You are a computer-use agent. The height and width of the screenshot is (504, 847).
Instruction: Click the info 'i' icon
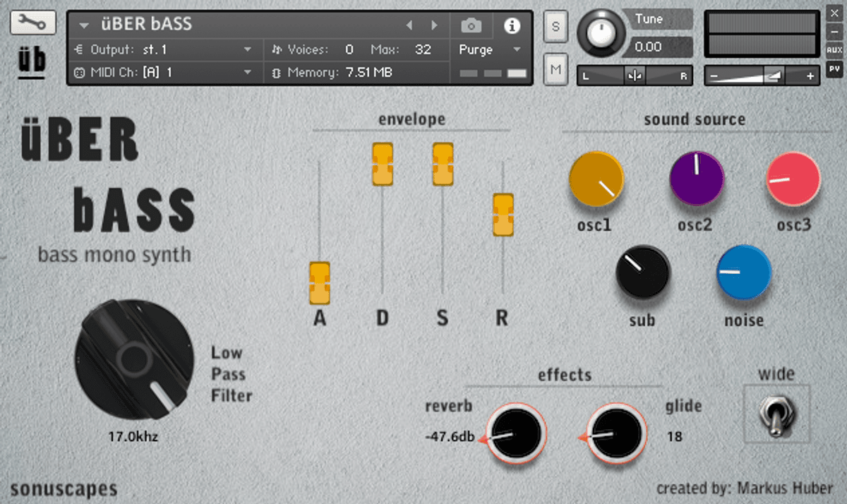pos(511,26)
